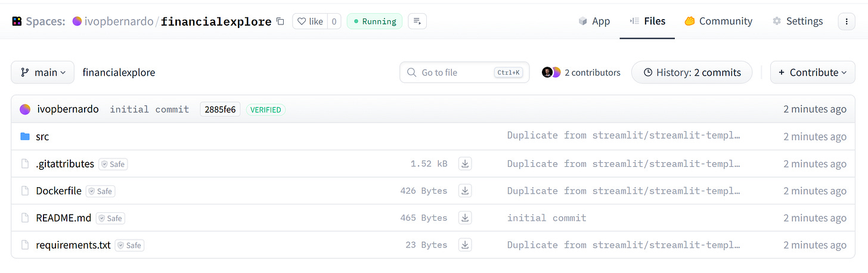Copy the space name with the copy icon
This screenshot has height=273, width=868.
click(280, 21)
